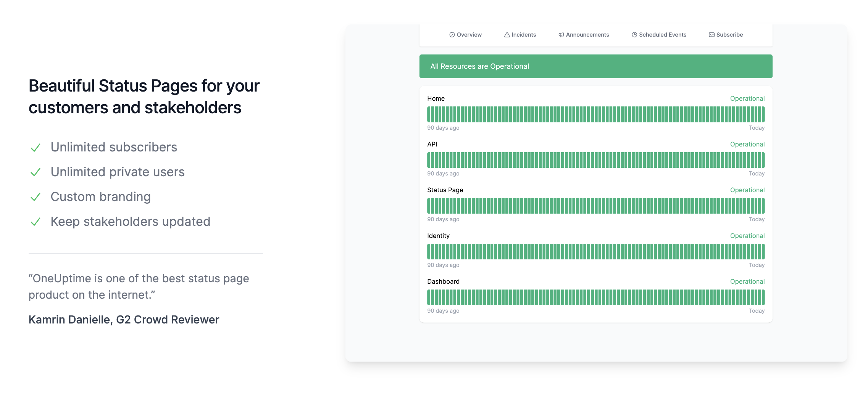
Task: Click the Identity uptime history bar
Action: pyautogui.click(x=595, y=251)
